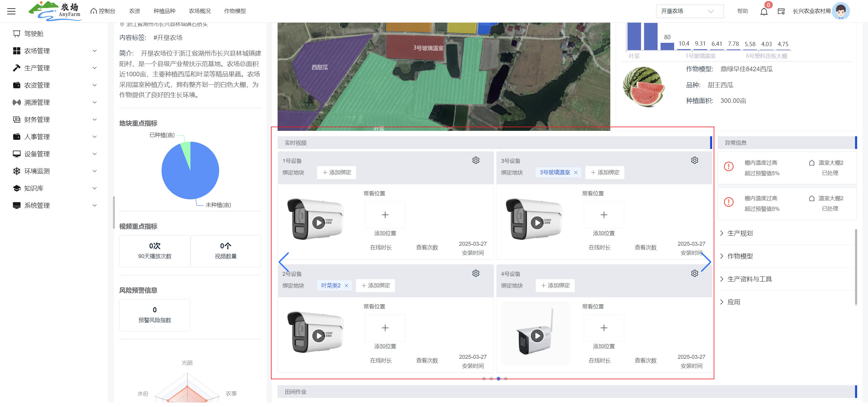Click 添加绑定 button for 1号设备
Viewport: 868px width, 407px height.
337,172
